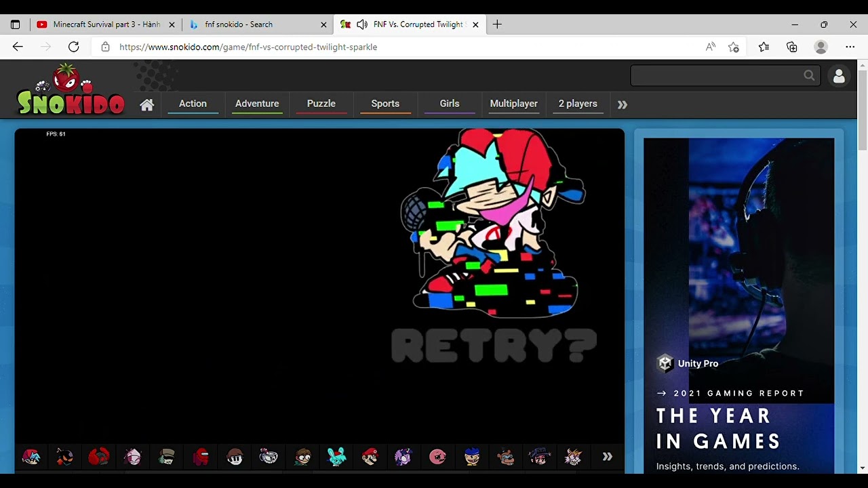Open a new browser tab
868x488 pixels.
click(497, 24)
